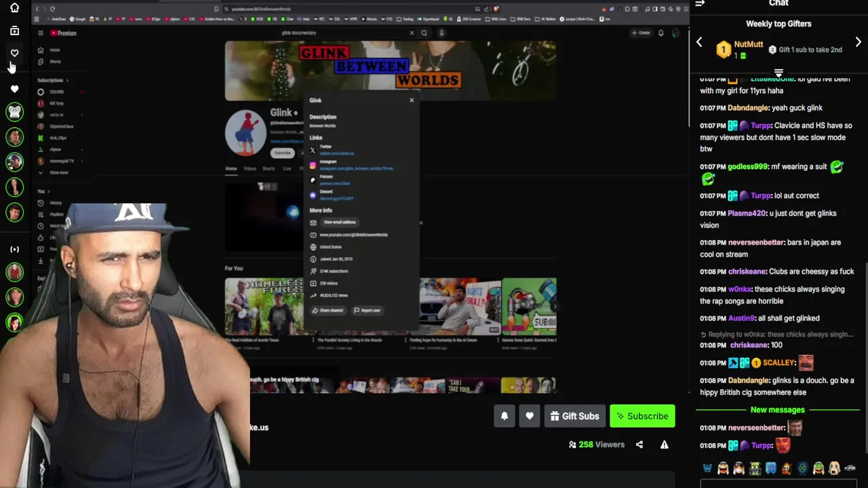Go to Kick home via house icon
This screenshot has height=488, width=868.
[14, 8]
